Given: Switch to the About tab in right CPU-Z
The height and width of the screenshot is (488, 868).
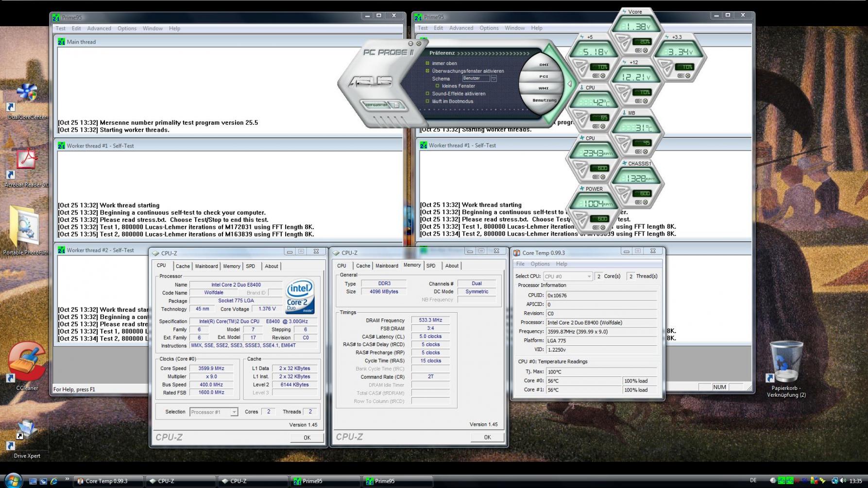Looking at the screenshot, I should (x=452, y=266).
